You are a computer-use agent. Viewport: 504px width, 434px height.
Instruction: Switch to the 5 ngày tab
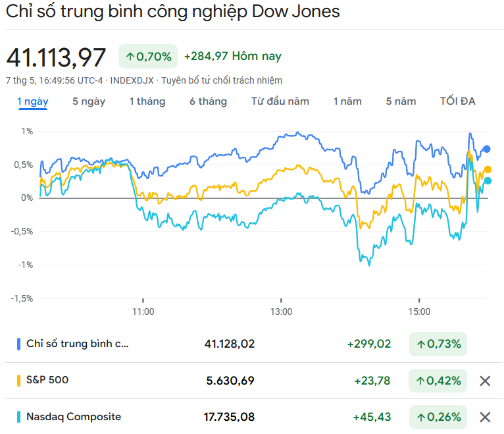point(89,101)
